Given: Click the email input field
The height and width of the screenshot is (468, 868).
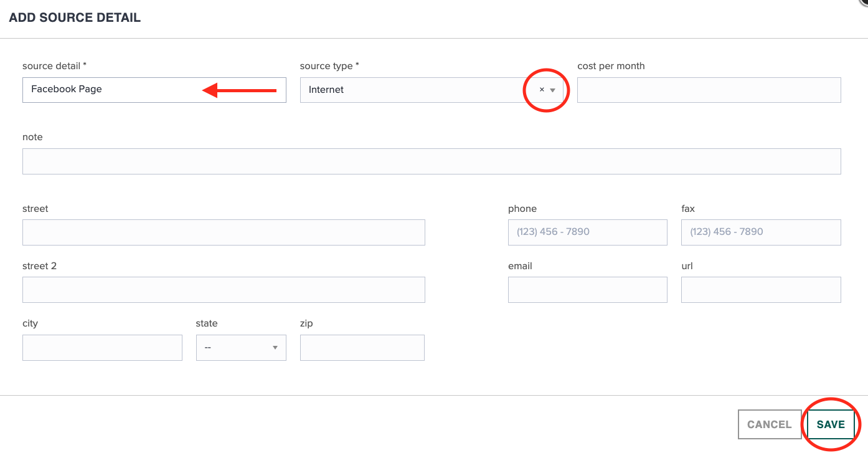Looking at the screenshot, I should pyautogui.click(x=587, y=289).
